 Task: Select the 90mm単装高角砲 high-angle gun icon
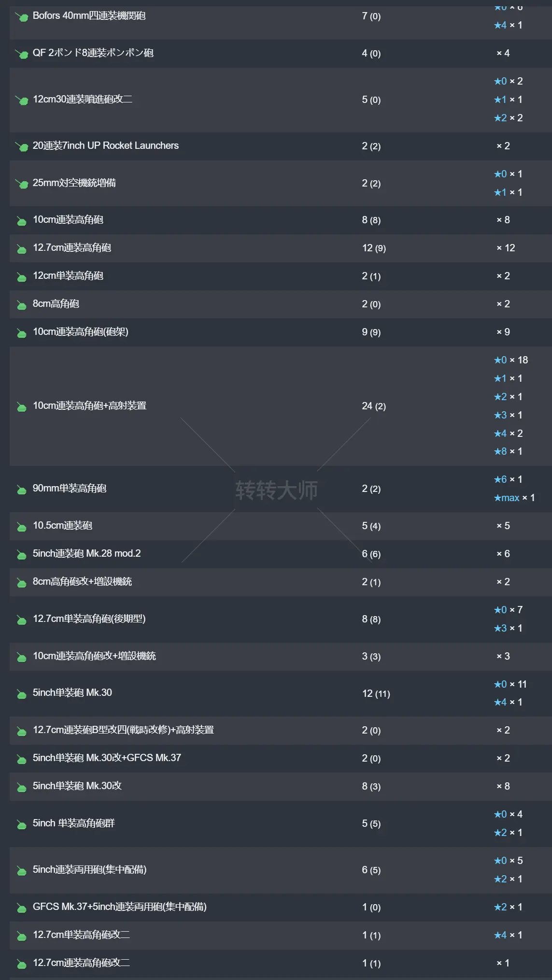tap(22, 490)
